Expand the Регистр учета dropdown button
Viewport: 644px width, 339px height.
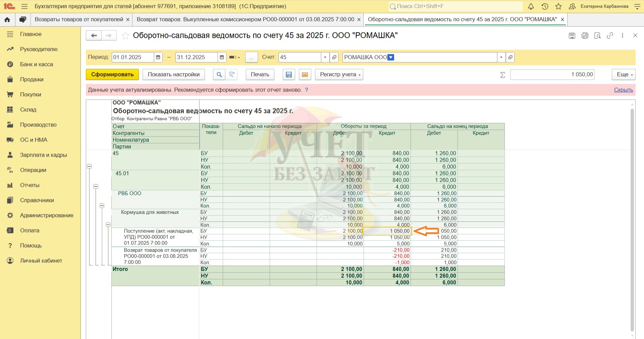[x=339, y=75]
